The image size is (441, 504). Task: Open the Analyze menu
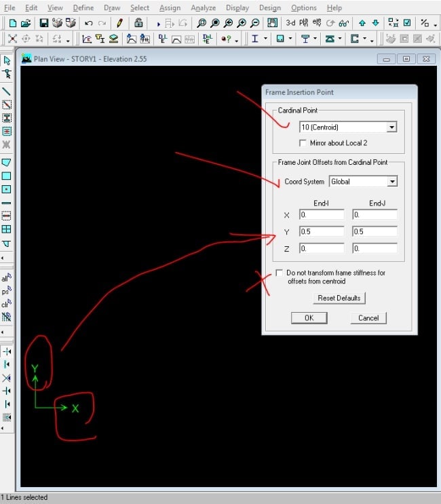[203, 7]
